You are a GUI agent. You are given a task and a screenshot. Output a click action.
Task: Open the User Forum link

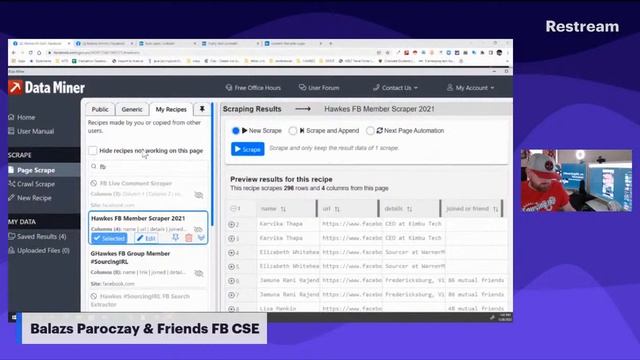[319, 88]
